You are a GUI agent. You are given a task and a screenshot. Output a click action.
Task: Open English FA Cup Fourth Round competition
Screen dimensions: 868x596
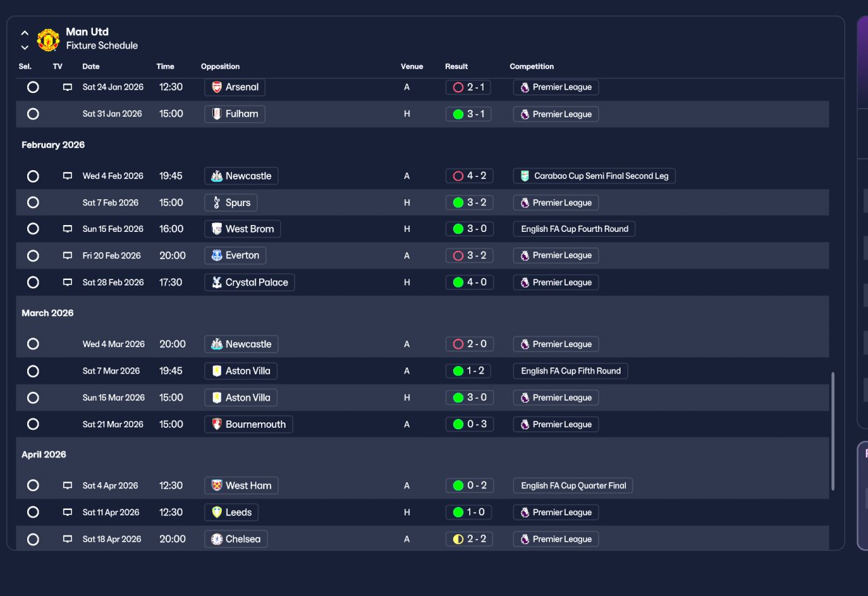coord(574,229)
